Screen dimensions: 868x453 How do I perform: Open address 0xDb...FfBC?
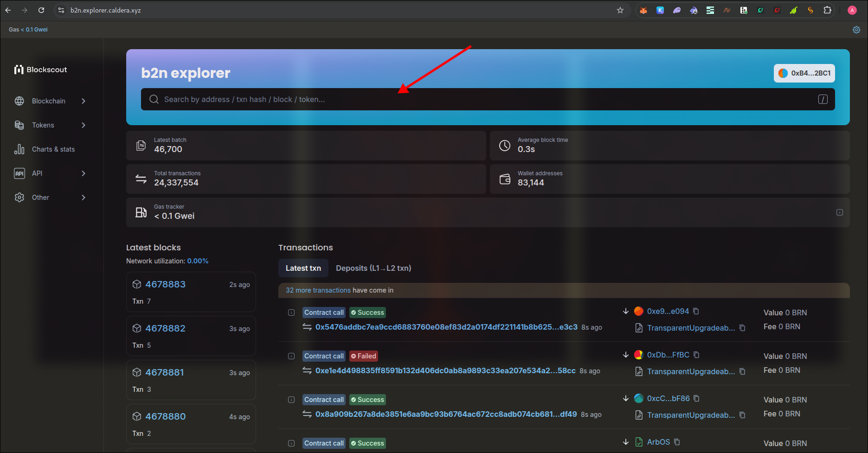[668, 355]
